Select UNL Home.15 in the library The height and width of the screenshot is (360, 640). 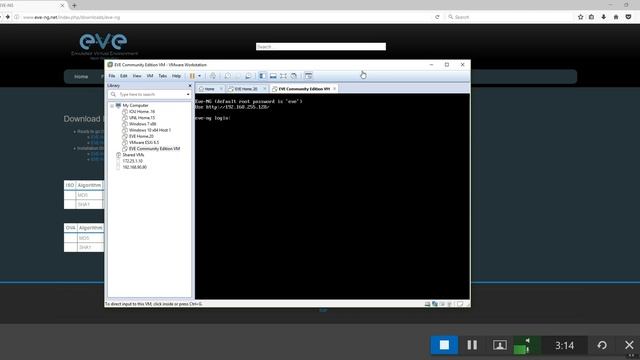(x=141, y=118)
